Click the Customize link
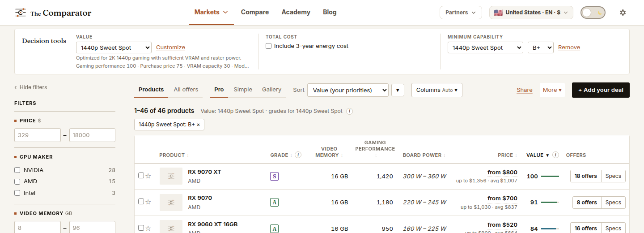644x233 pixels. pyautogui.click(x=170, y=47)
